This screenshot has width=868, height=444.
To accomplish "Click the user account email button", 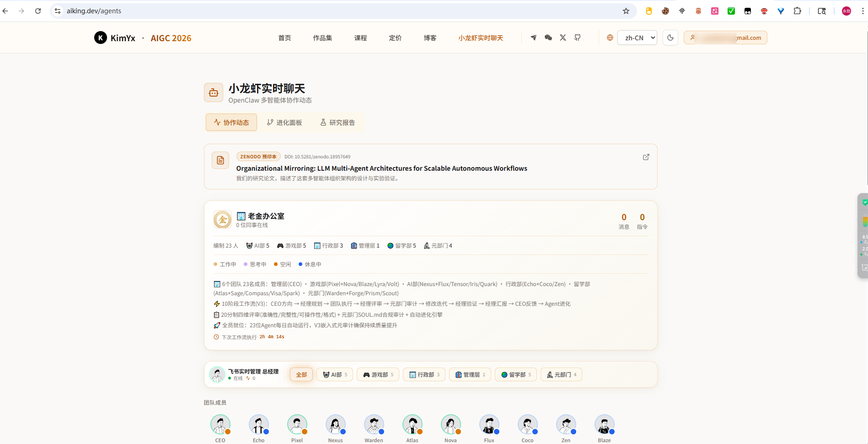I will (x=725, y=38).
